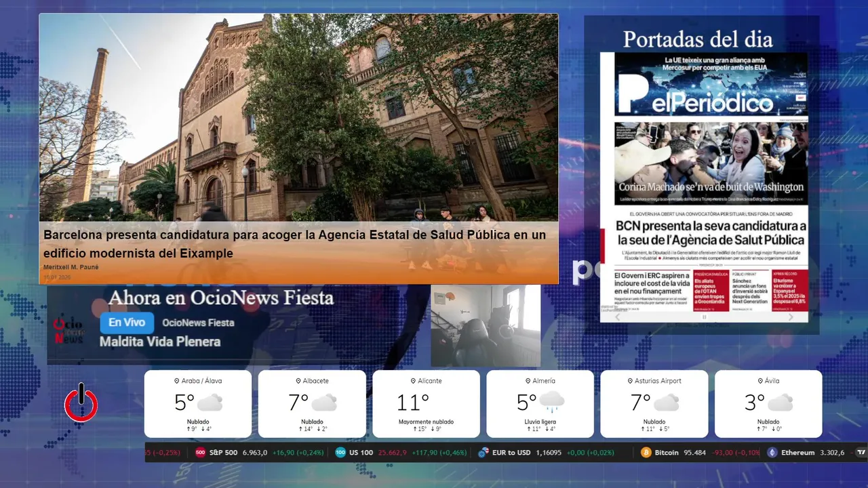
Task: Click the Bitcoin ticker label
Action: 667,453
